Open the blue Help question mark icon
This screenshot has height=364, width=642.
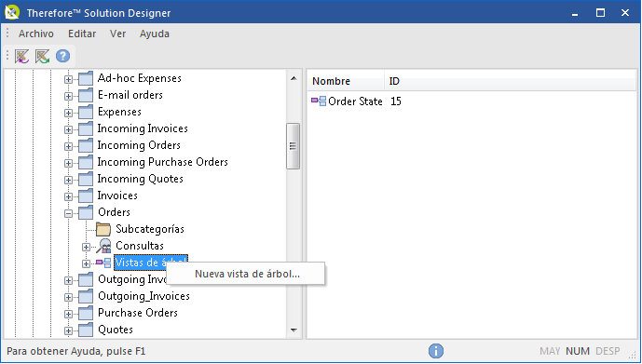62,56
